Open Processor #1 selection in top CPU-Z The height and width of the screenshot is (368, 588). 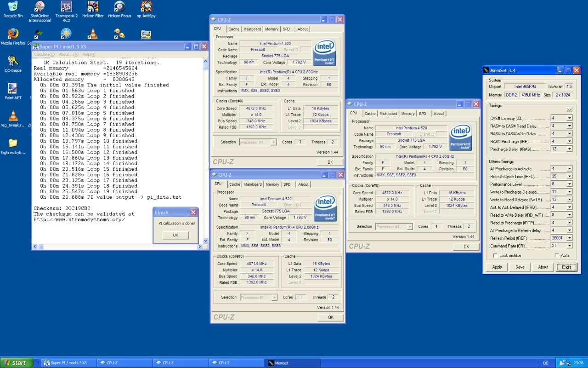coord(258,142)
